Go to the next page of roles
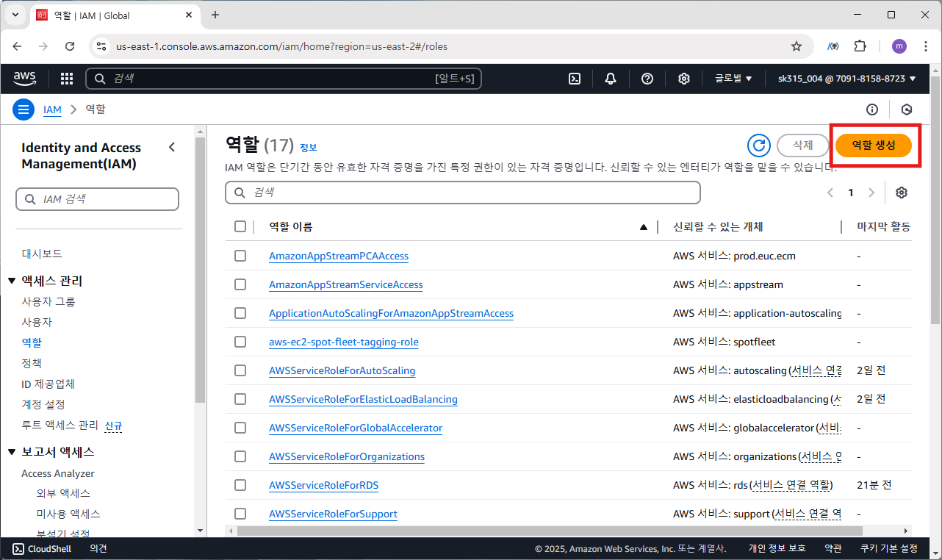Image resolution: width=942 pixels, height=560 pixels. coord(871,193)
